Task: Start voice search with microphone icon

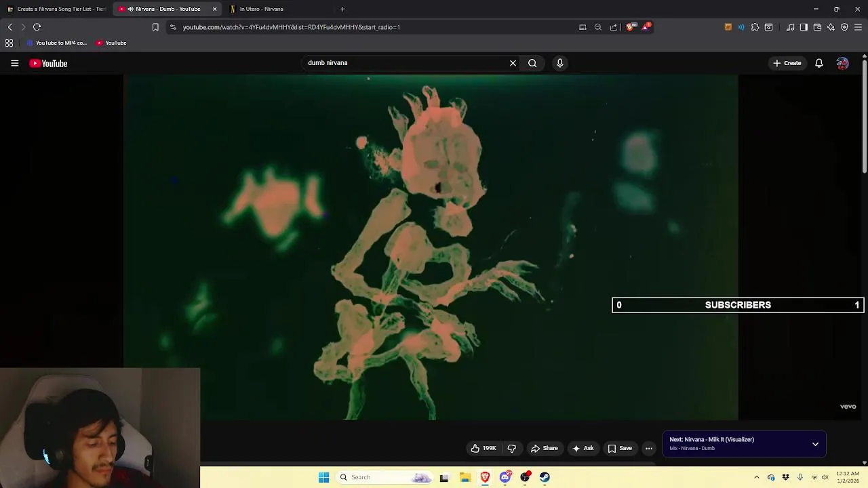Action: [559, 63]
